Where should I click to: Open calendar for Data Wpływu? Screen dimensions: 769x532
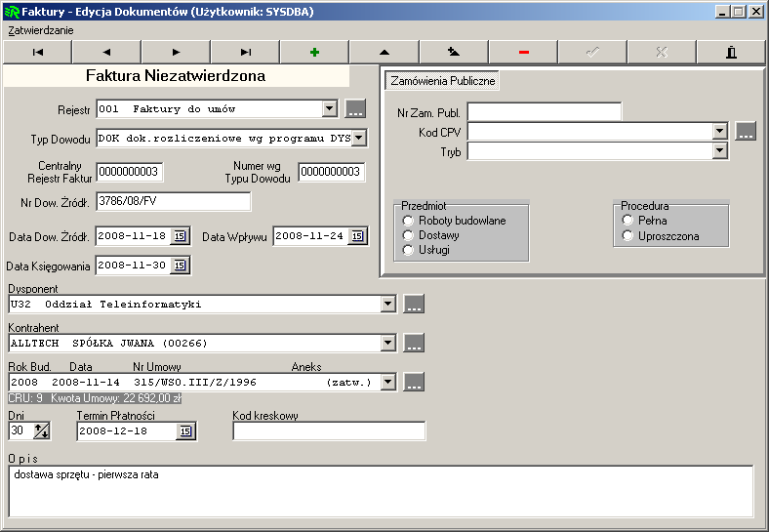tap(357, 236)
